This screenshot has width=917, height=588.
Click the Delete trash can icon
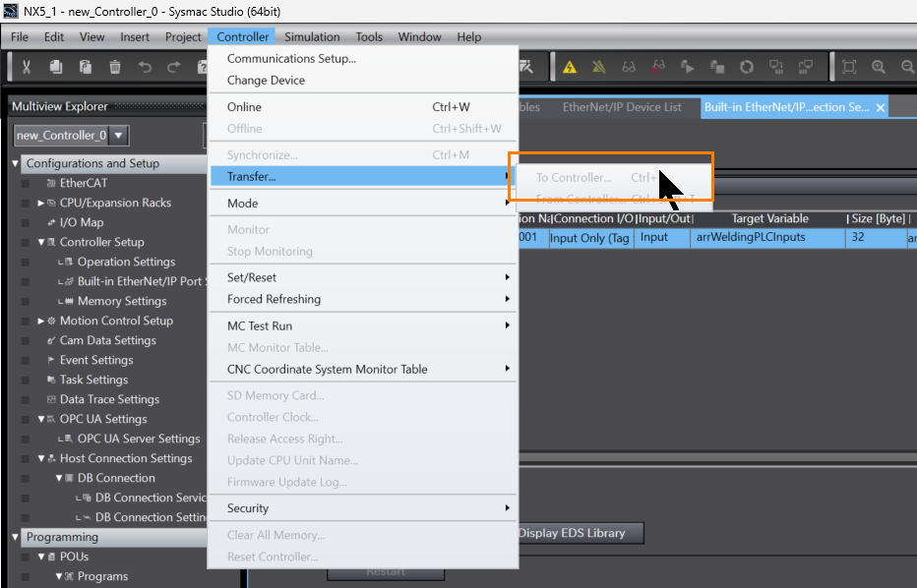point(115,68)
